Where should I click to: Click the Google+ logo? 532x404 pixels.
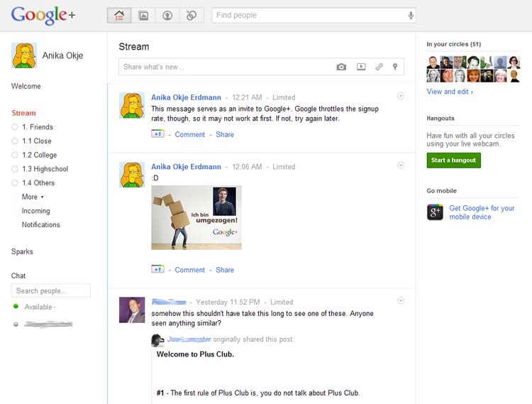(x=43, y=16)
